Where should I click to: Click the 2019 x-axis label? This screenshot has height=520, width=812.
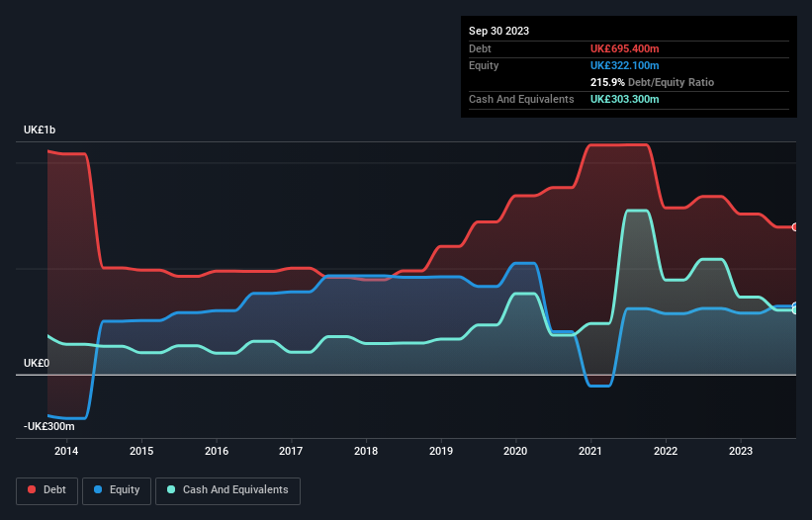coord(441,451)
